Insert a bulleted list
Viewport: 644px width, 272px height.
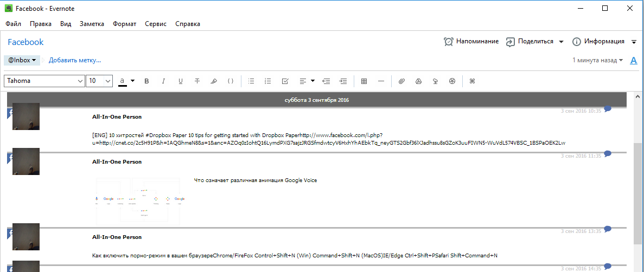251,81
